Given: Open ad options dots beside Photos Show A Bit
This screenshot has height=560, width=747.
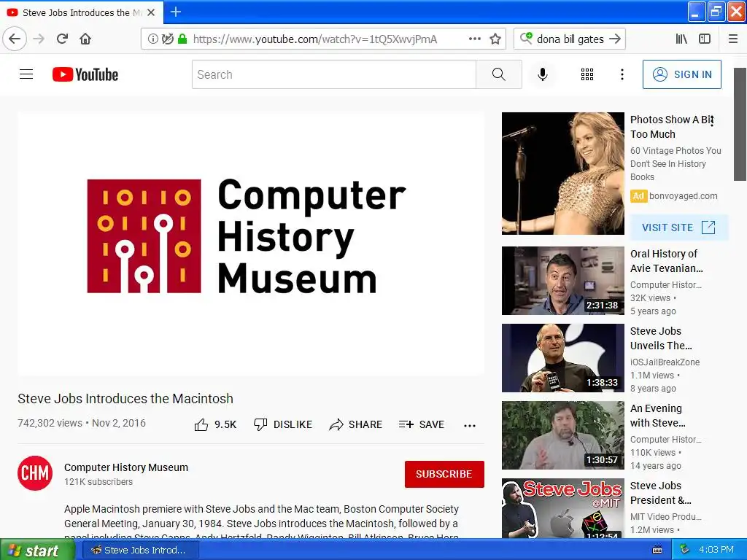Looking at the screenshot, I should 711,120.
